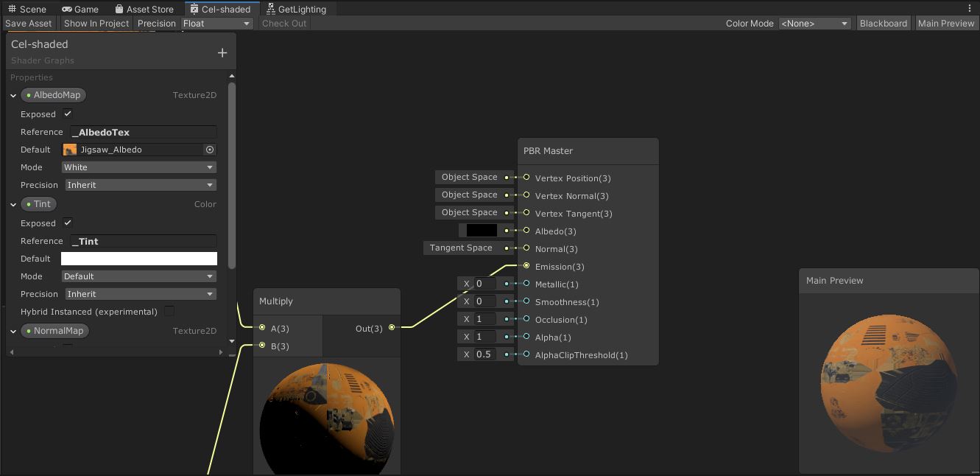Screen dimensions: 980x476
Task: Click the + icon to add a shader property
Action: (222, 52)
